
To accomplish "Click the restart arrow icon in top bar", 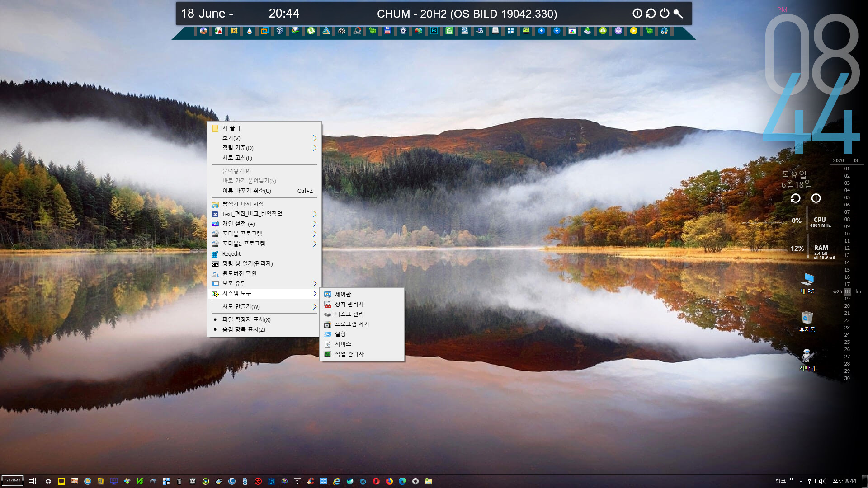I will click(651, 14).
